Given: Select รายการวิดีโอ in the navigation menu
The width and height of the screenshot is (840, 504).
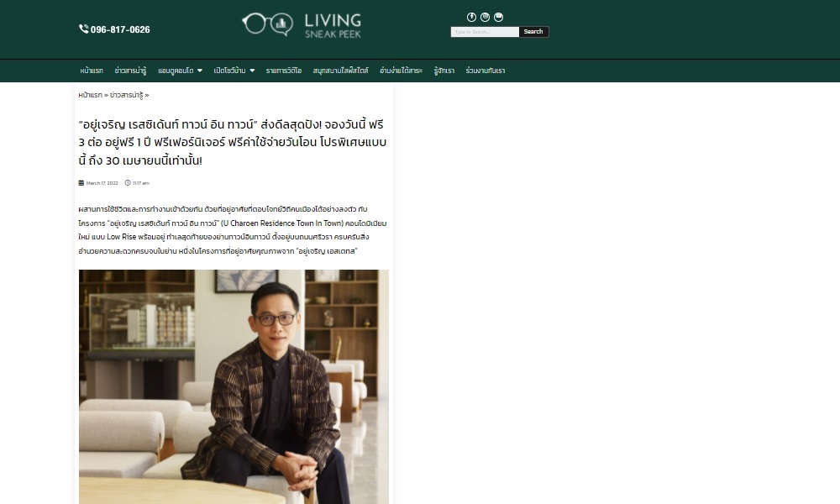Looking at the screenshot, I should [x=284, y=71].
